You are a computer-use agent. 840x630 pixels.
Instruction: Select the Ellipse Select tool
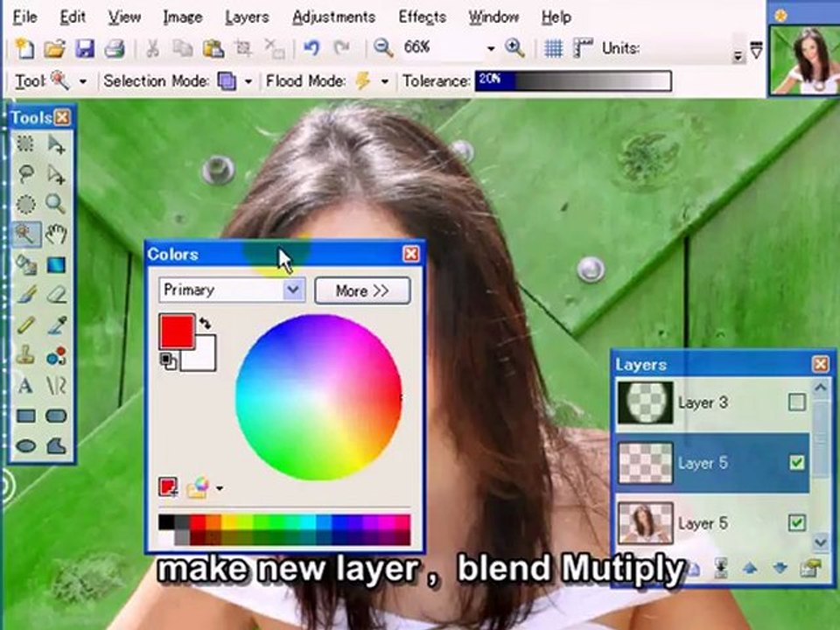click(x=25, y=204)
